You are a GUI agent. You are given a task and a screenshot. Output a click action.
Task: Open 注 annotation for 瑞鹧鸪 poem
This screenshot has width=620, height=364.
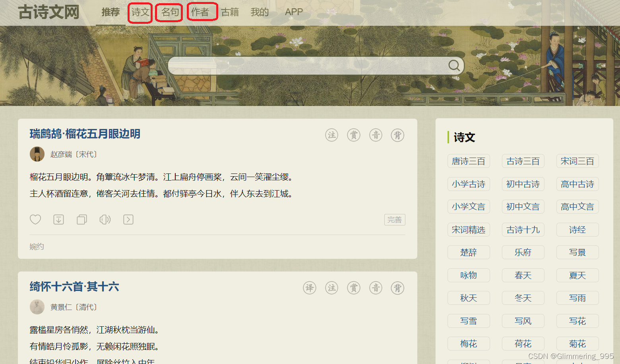331,135
